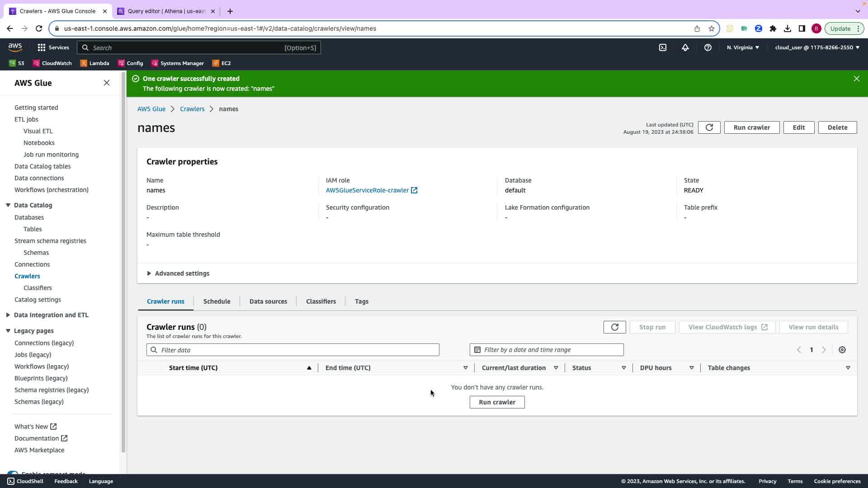This screenshot has height=488, width=868.
Task: Open the N. Virginia region dropdown
Action: pos(743,47)
